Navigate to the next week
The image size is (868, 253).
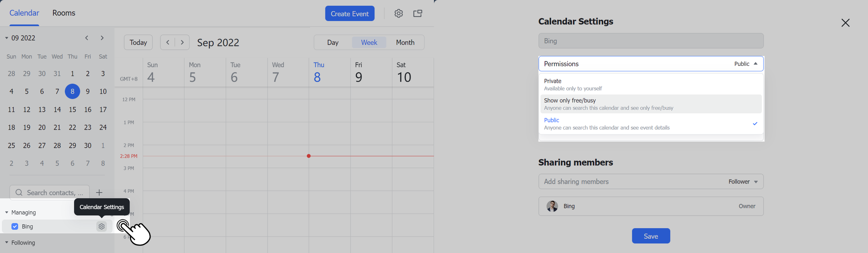point(182,42)
